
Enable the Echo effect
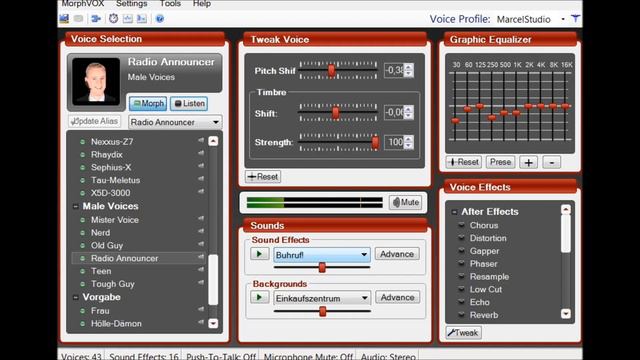462,302
